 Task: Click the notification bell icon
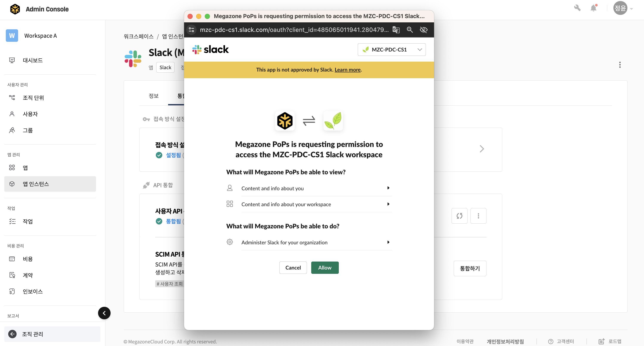(594, 8)
